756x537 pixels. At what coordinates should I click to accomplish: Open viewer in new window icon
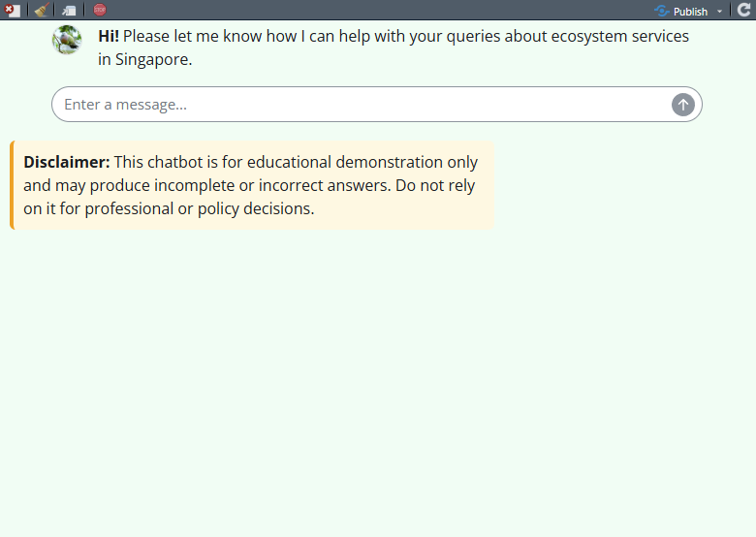pos(69,10)
